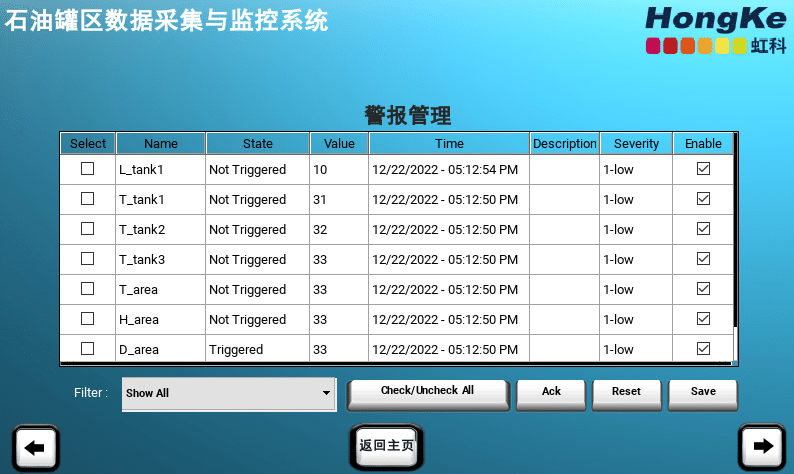Click the Severity column header
794x474 pixels.
coord(636,143)
